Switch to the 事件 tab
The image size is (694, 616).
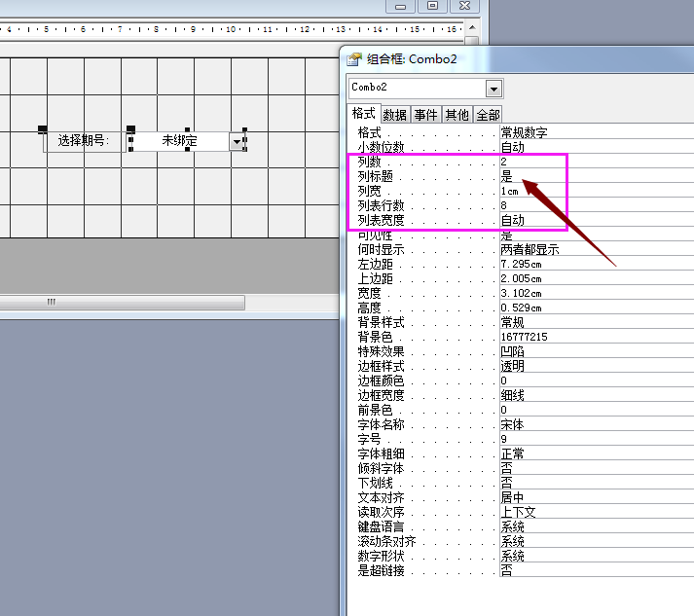[x=425, y=115]
